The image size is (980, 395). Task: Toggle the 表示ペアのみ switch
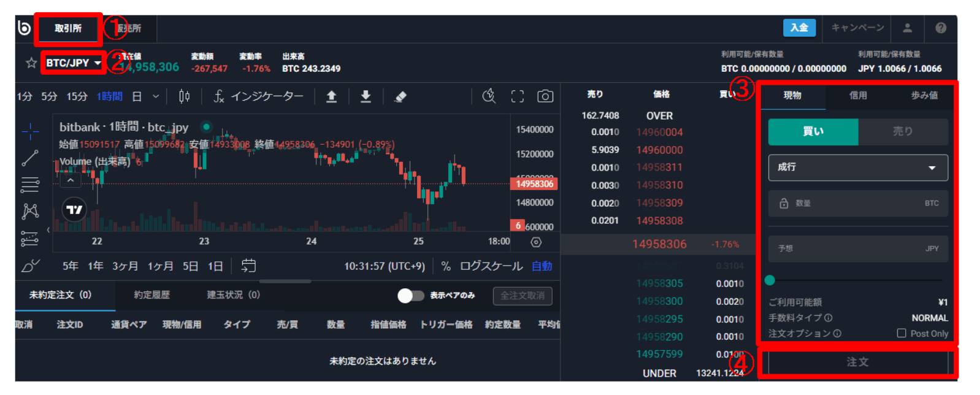point(410,296)
